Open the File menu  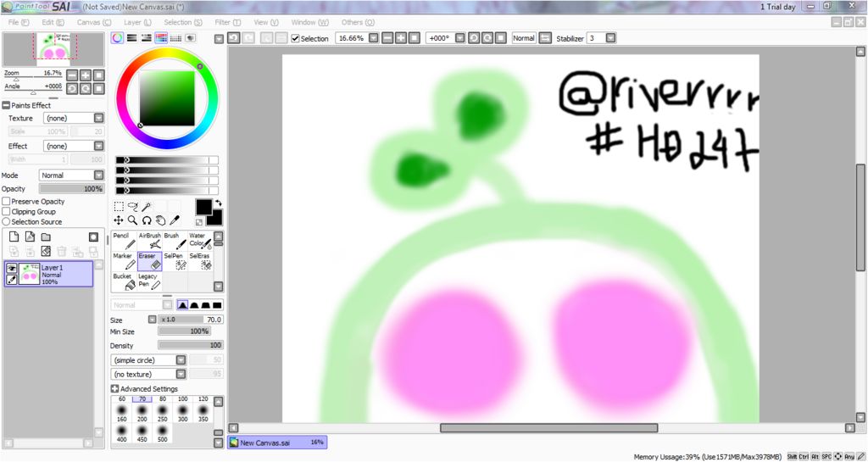19,22
